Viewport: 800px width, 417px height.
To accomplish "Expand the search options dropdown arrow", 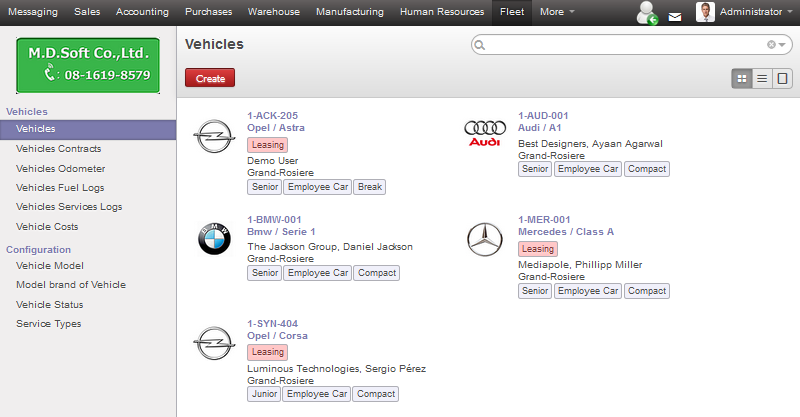I will tap(782, 45).
